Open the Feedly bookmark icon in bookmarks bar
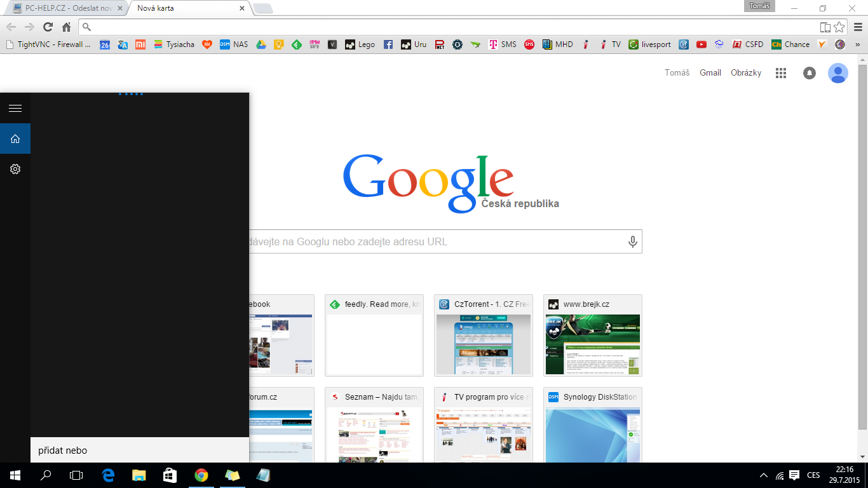 pos(296,44)
